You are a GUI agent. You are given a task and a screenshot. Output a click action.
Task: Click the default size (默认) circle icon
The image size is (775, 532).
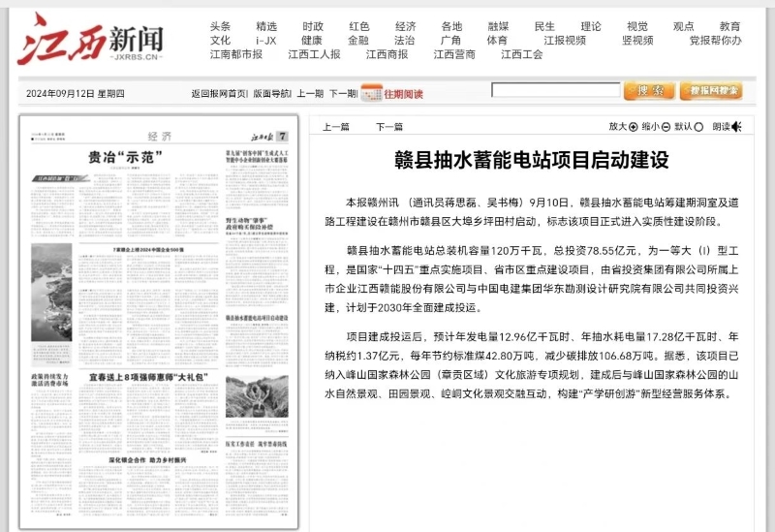pyautogui.click(x=698, y=127)
